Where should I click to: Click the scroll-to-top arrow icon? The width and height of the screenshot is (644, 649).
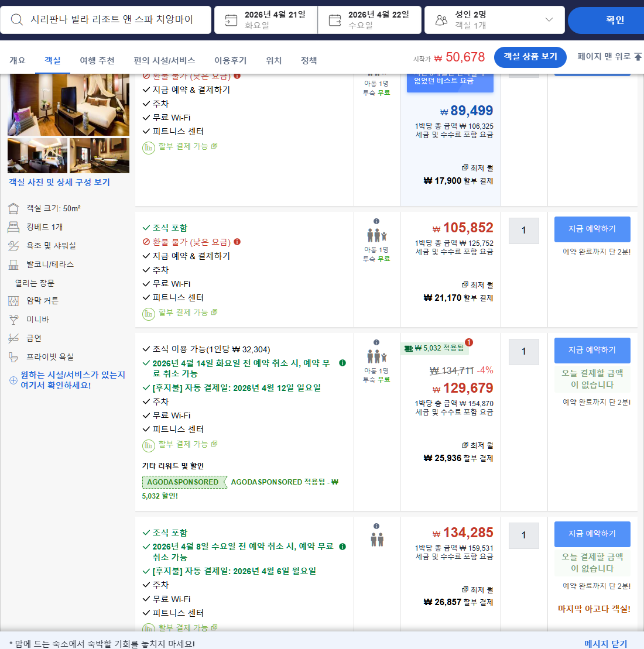(638, 57)
